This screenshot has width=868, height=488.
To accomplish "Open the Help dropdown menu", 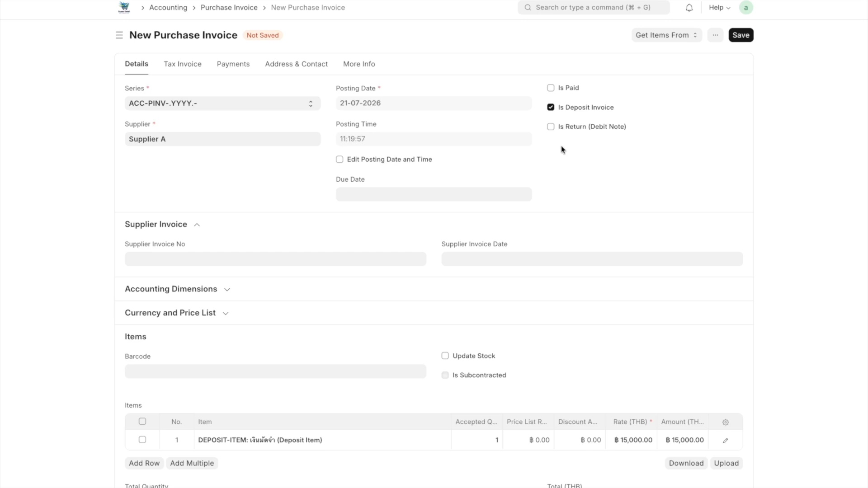I will click(x=719, y=8).
